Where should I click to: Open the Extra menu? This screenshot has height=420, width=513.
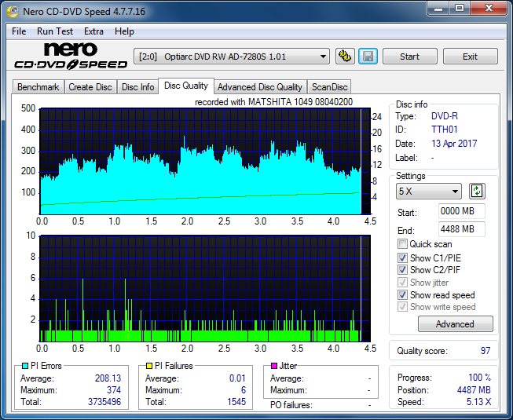[93, 31]
